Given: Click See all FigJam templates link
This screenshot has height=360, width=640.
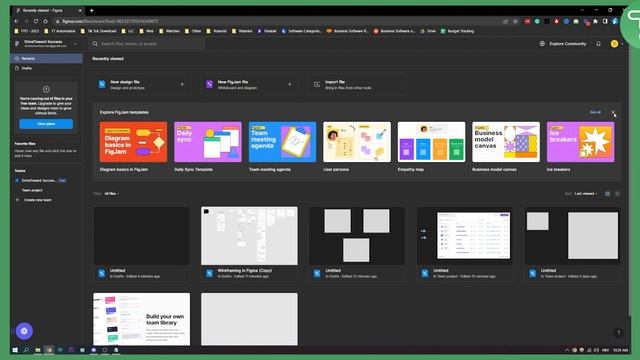Looking at the screenshot, I should pos(595,112).
